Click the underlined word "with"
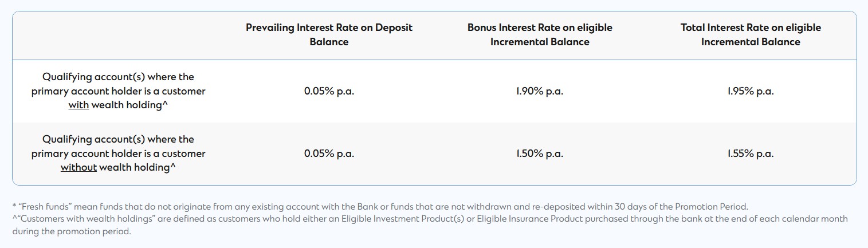Screen dimensions: 868x248 pos(78,105)
